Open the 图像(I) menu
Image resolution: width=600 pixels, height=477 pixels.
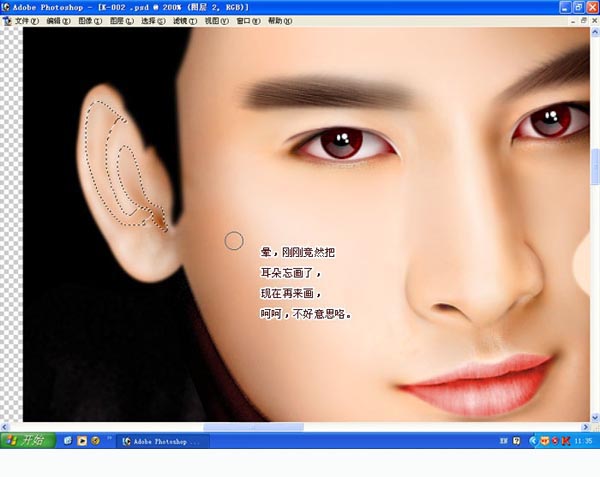[91, 20]
